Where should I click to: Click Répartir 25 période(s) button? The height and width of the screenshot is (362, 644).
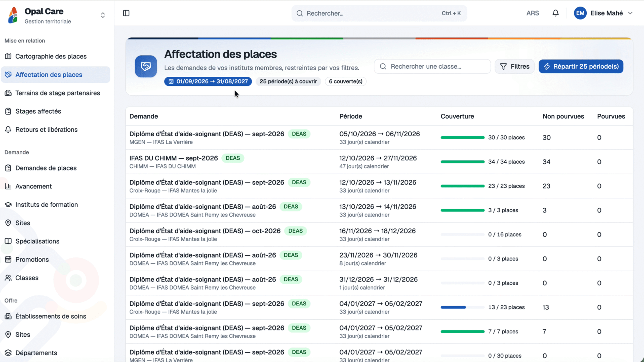point(581,66)
